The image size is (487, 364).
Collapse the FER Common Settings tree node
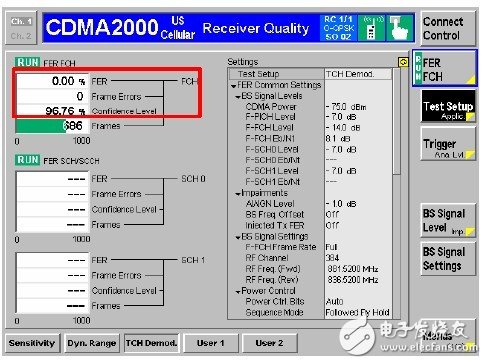233,86
